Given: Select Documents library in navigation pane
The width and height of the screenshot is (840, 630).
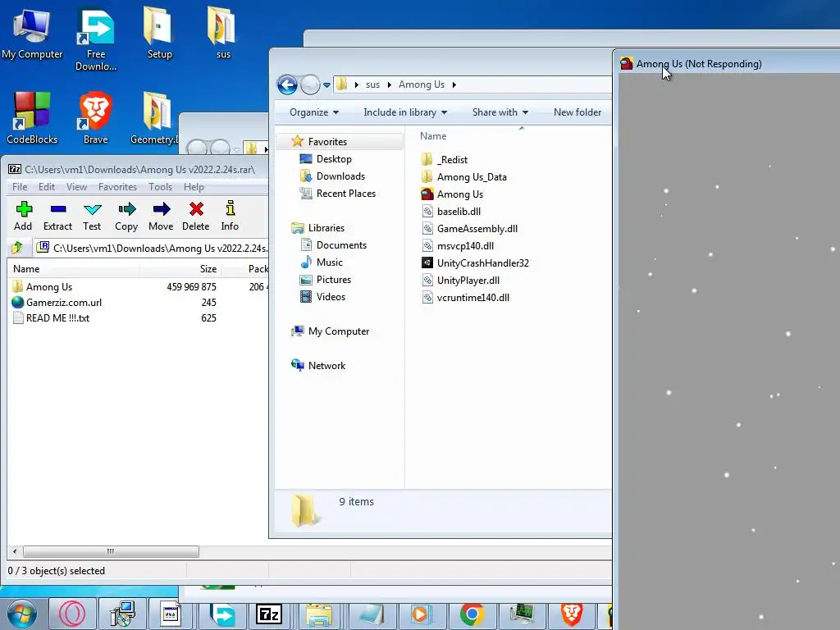Looking at the screenshot, I should coord(341,244).
